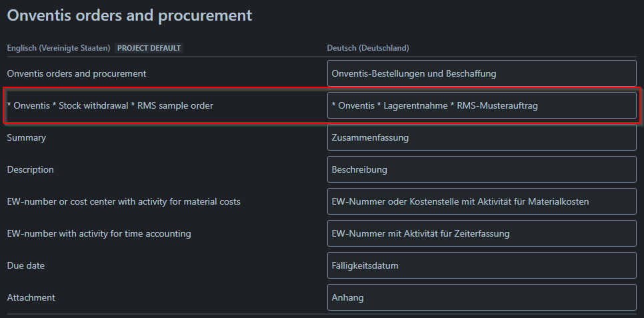Click the 'cost center with activity for material costs' label
Screen dimensions: 644x318
pyautogui.click(x=123, y=201)
